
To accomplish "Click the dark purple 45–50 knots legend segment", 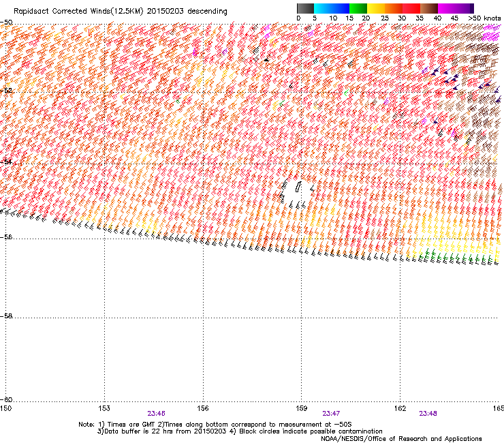I will (x=464, y=8).
